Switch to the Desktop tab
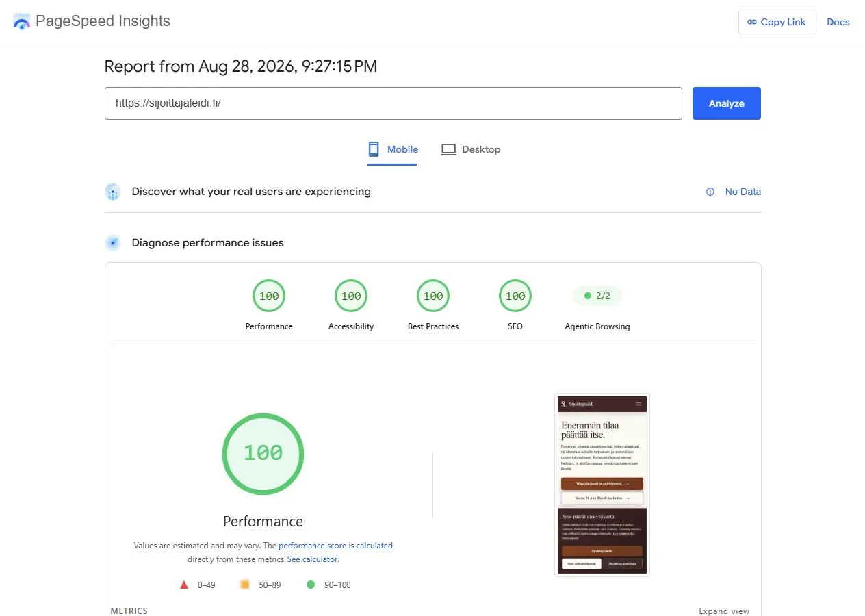This screenshot has width=865, height=616. click(x=470, y=149)
